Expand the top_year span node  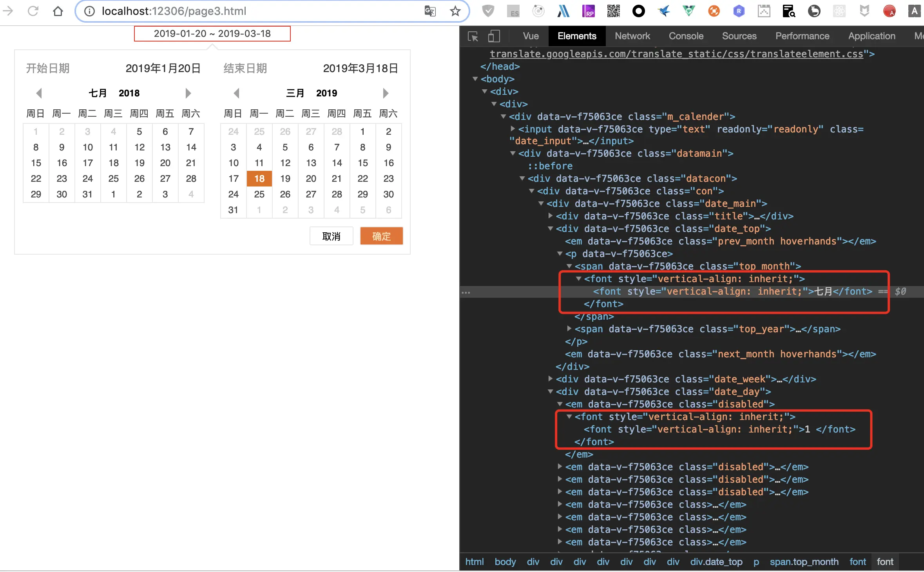[x=569, y=329]
